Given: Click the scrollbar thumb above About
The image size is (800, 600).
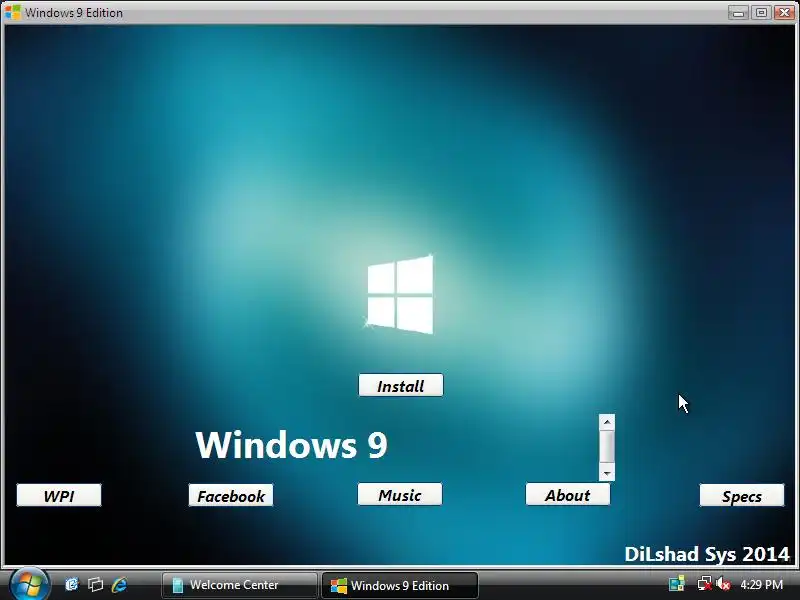Looking at the screenshot, I should tap(607, 446).
